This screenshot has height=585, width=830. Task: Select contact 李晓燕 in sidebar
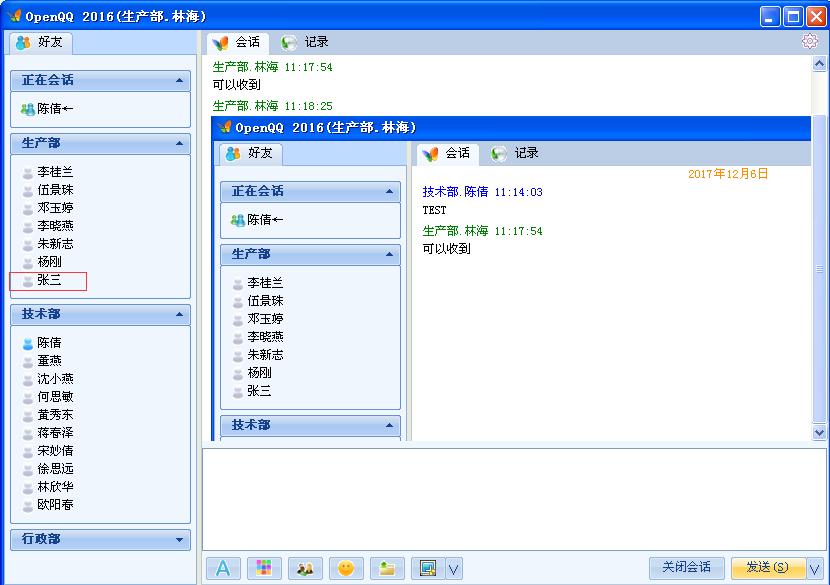coord(48,226)
